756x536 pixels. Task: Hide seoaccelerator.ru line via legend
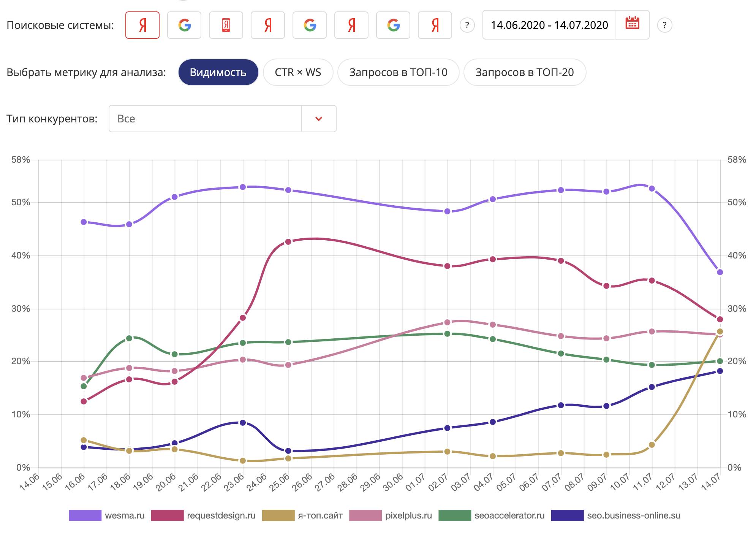tap(509, 515)
